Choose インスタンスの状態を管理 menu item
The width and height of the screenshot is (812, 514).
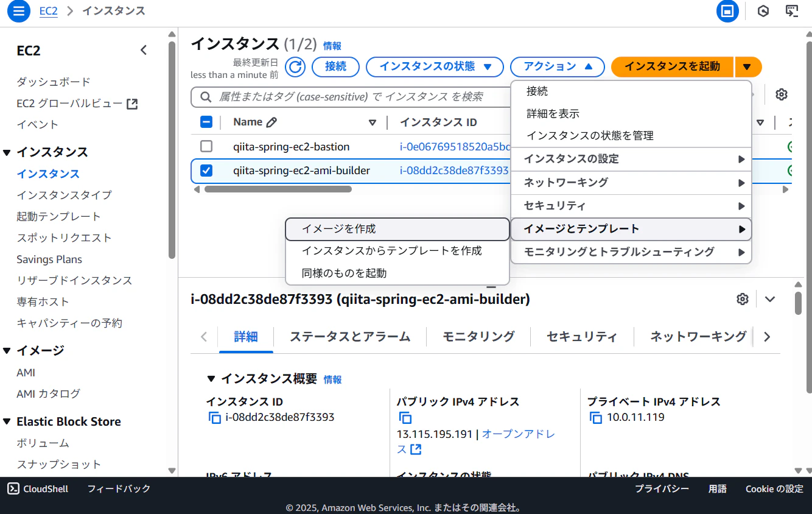631,136
